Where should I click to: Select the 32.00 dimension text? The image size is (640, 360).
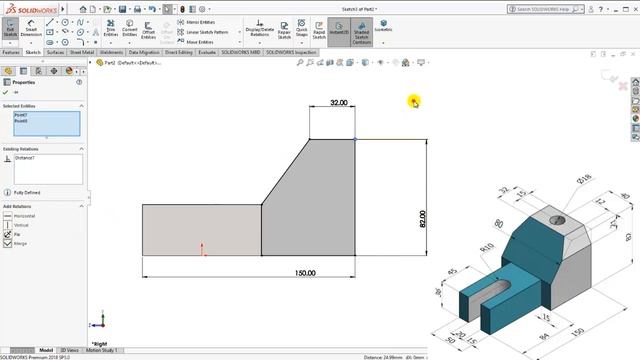tap(339, 103)
